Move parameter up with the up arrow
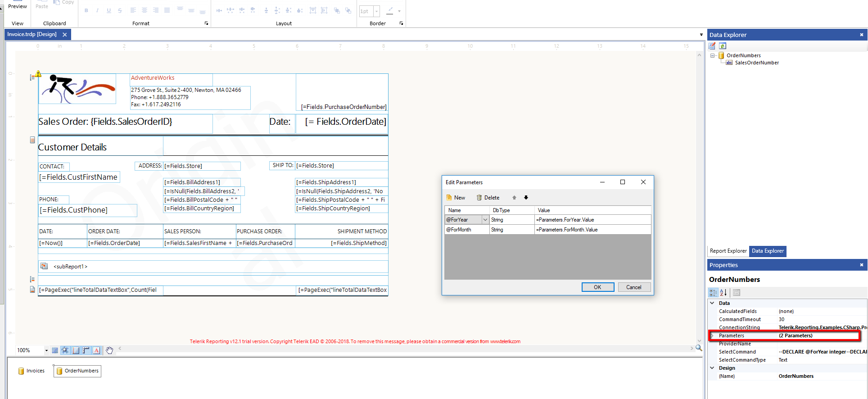Image resolution: width=868 pixels, height=399 pixels. click(x=514, y=198)
